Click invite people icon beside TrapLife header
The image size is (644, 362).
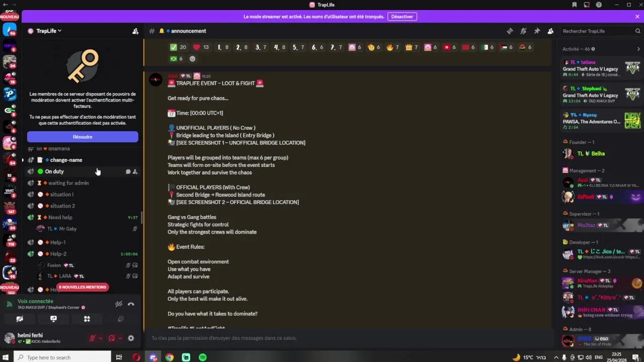tap(135, 31)
